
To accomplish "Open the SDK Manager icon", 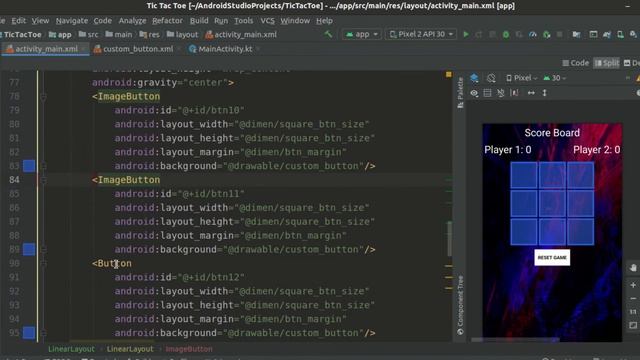I will click(x=633, y=35).
